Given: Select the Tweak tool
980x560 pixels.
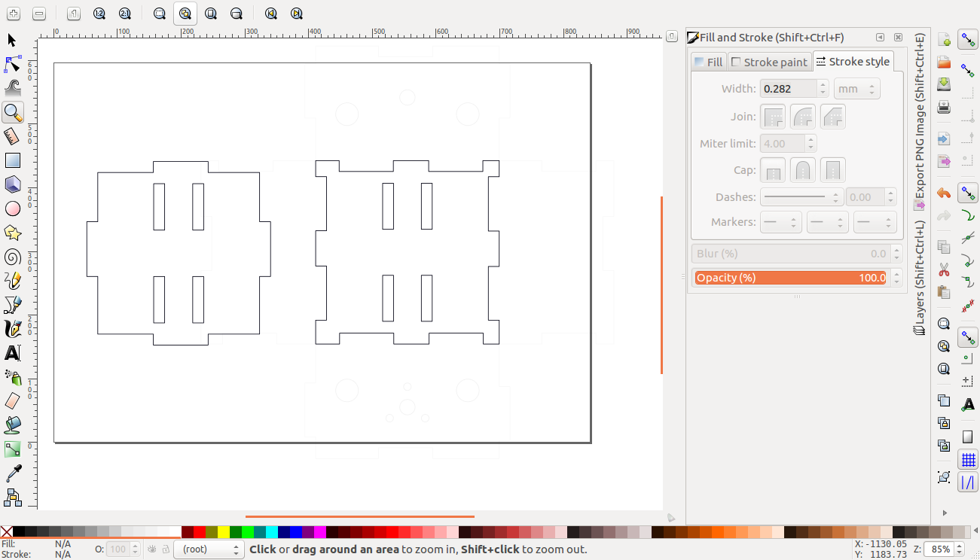Looking at the screenshot, I should tap(12, 88).
